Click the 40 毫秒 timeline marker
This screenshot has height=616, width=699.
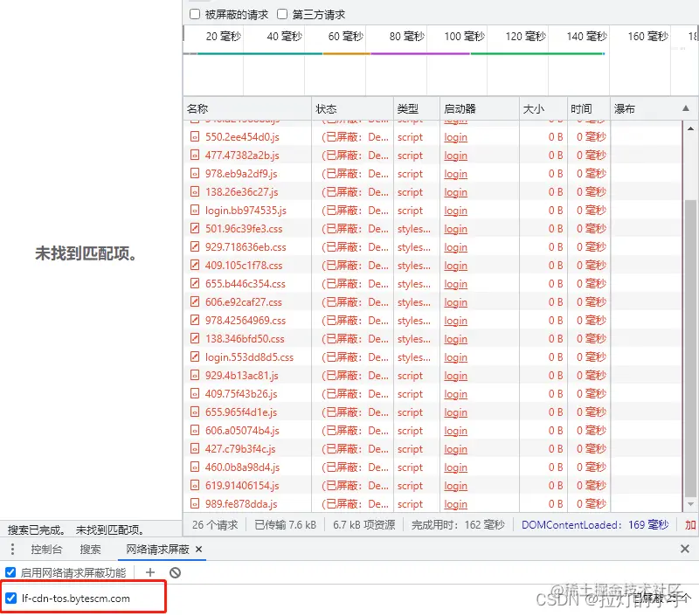point(285,36)
